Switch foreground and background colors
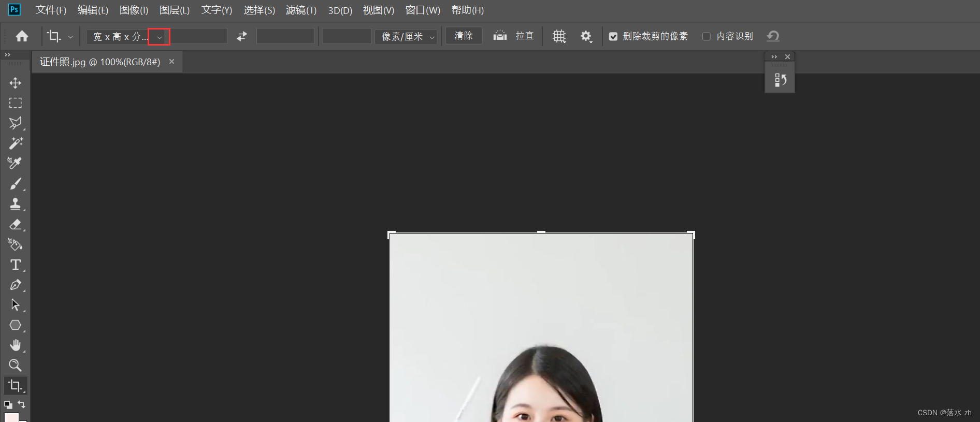Screen dimensions: 980x422 22,404
